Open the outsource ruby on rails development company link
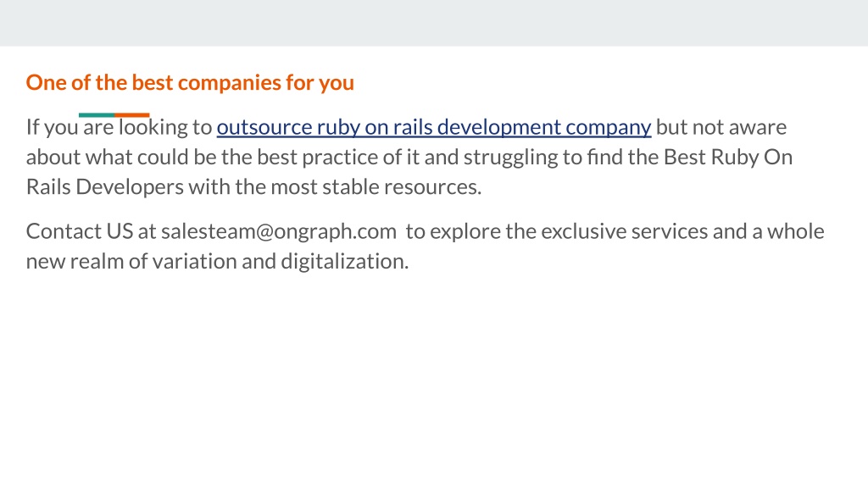 [x=433, y=128]
